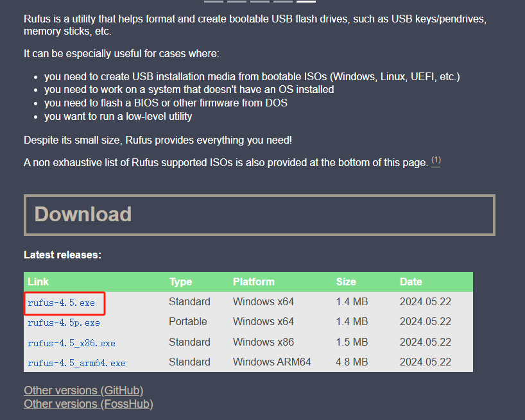Image resolution: width=525 pixels, height=420 pixels.
Task: Click the date in the rufus-4.5_arm64.exe row
Action: [x=426, y=362]
